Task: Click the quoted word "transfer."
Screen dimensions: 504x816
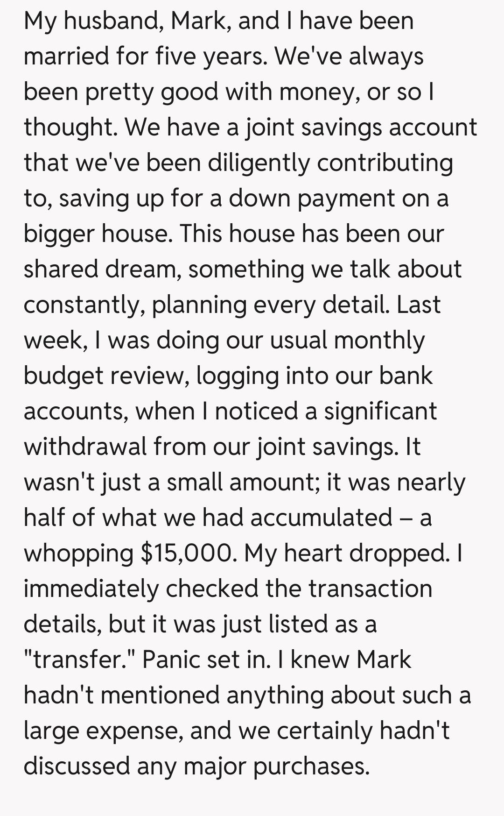Action: coord(78,660)
